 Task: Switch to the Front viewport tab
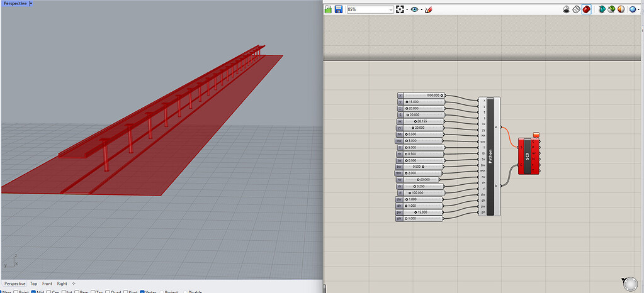[47, 284]
